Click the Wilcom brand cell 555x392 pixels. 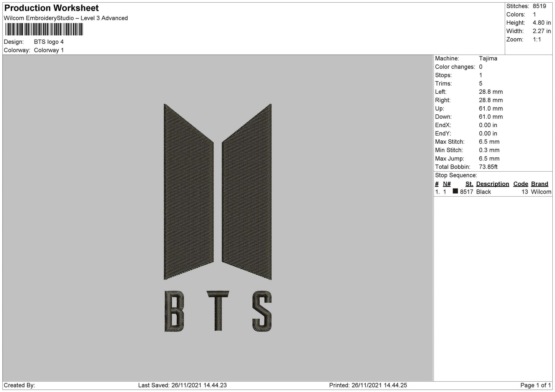[541, 192]
